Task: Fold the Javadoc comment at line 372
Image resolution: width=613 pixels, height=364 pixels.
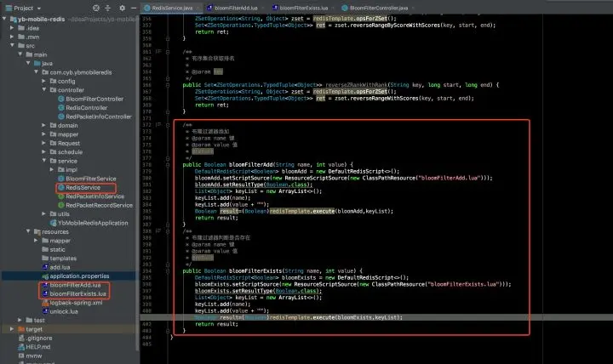Action: (168, 125)
